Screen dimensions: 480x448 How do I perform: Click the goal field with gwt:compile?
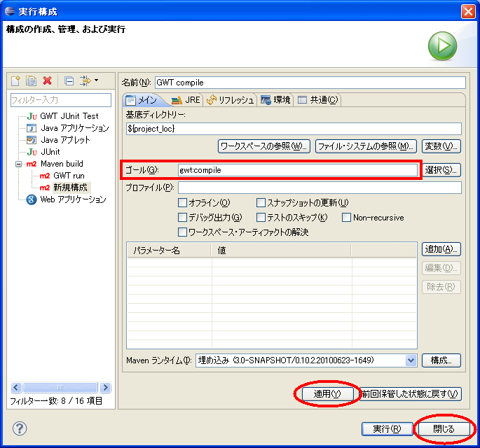pyautogui.click(x=298, y=170)
